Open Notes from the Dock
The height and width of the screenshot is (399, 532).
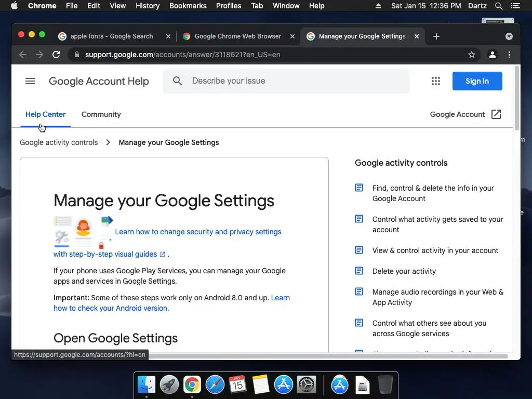tap(261, 385)
